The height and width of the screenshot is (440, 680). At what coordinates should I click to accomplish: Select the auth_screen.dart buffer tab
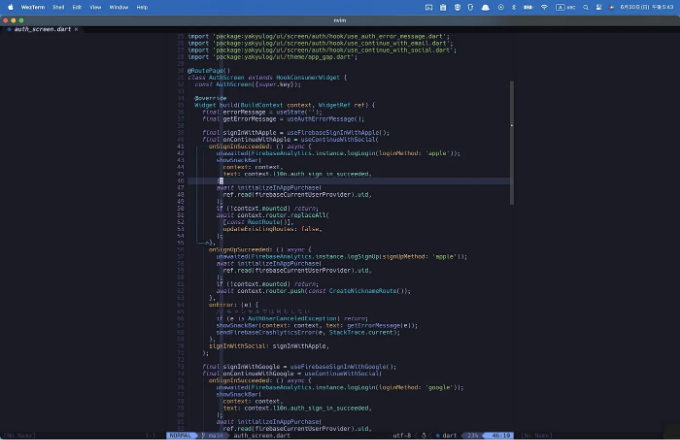click(42, 29)
